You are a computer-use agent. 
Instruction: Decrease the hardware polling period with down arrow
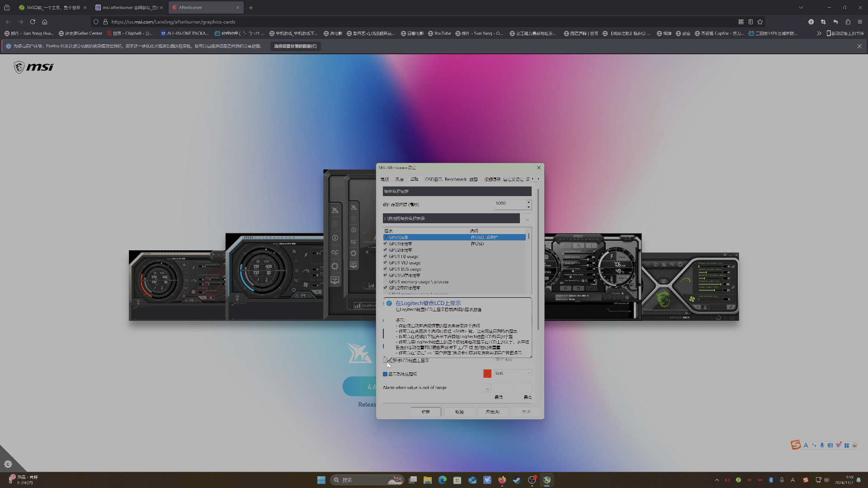[x=528, y=207]
